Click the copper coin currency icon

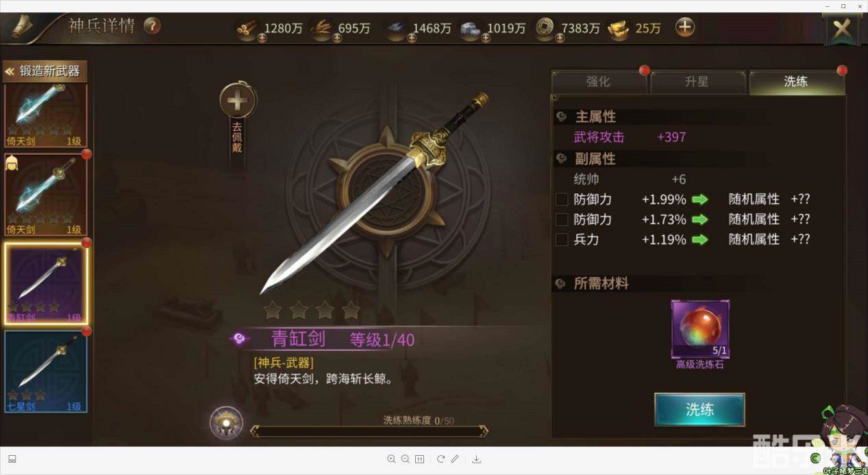[x=545, y=27]
